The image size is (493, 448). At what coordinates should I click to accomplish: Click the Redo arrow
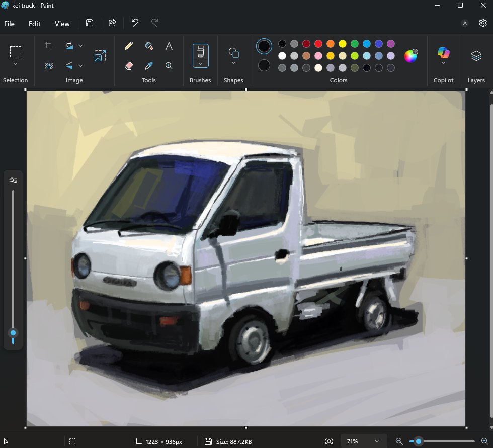[x=155, y=23]
